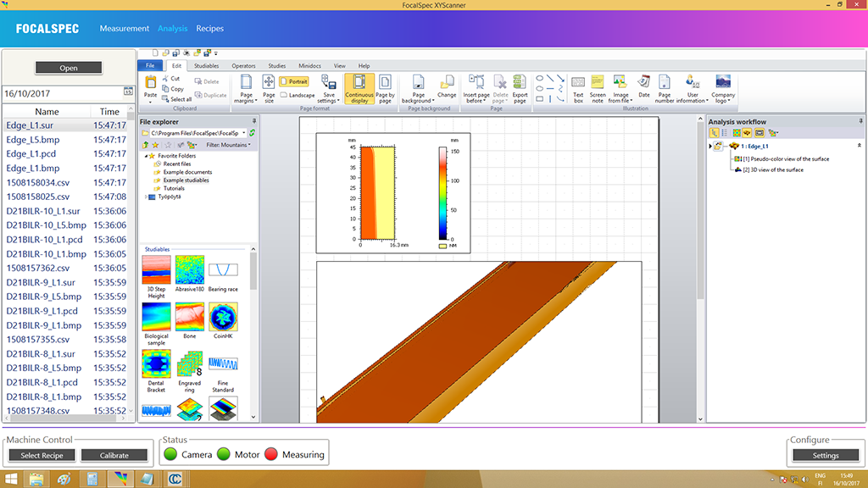Toggle the pseudo-color thumbnail button in Analysis workflow

737,133
